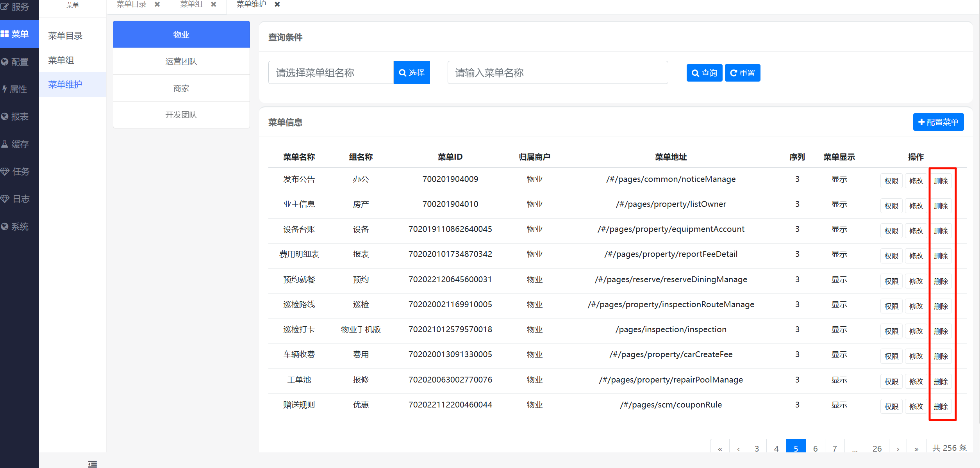Click menu address /#/pages/scm/couponRule
The width and height of the screenshot is (980, 468).
671,405
